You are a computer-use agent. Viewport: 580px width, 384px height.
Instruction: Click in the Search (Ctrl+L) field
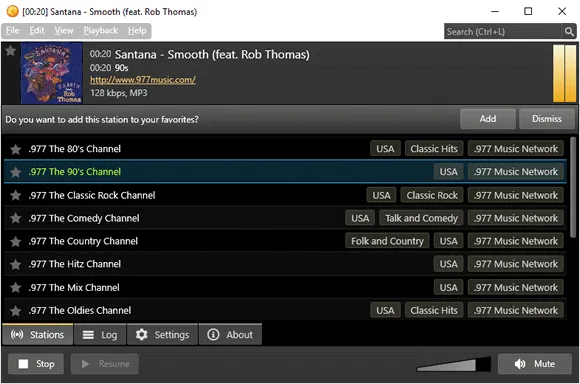click(503, 32)
